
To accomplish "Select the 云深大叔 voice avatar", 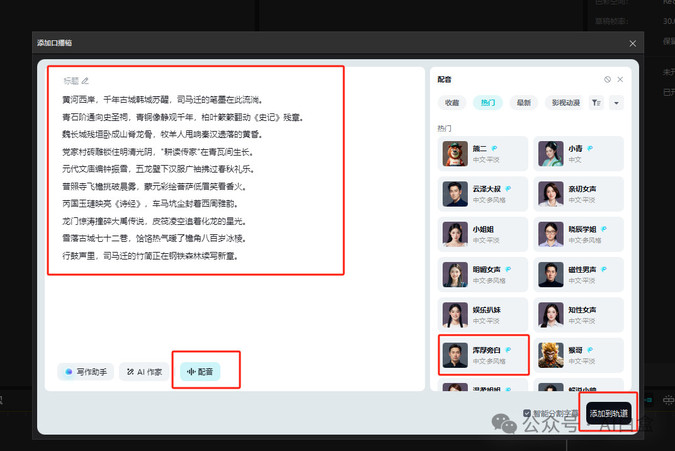I will (456, 193).
